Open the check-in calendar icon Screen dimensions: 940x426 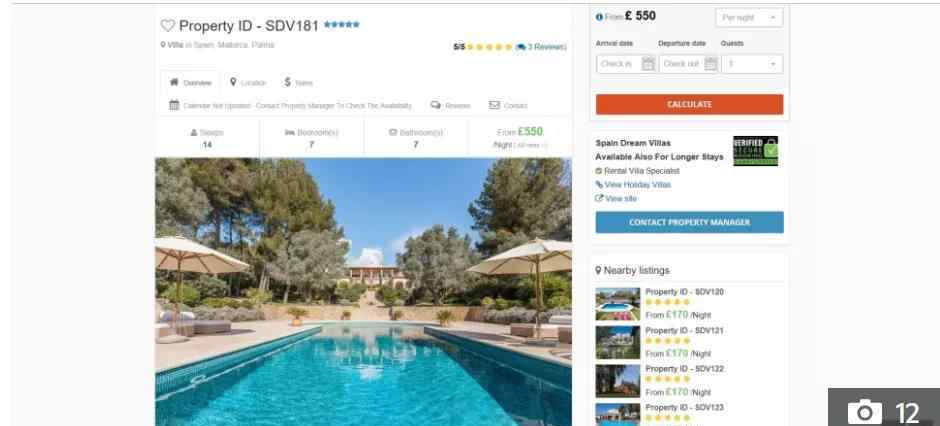point(648,64)
